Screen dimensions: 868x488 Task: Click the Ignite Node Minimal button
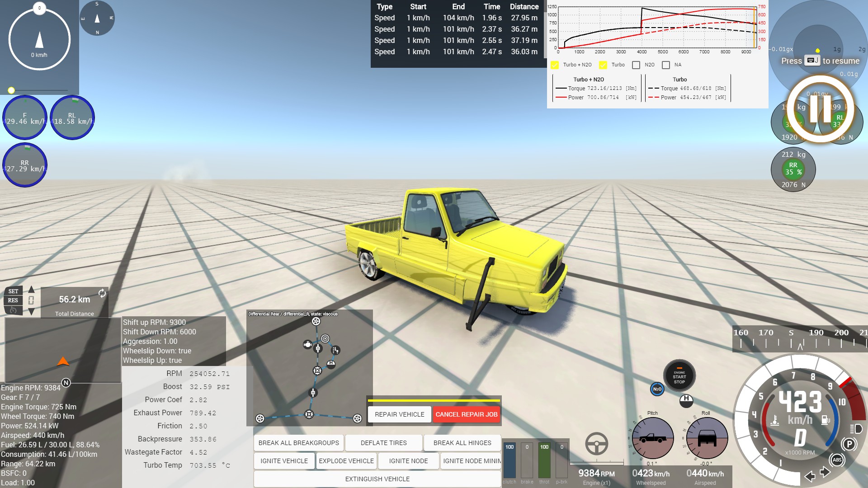pos(471,461)
